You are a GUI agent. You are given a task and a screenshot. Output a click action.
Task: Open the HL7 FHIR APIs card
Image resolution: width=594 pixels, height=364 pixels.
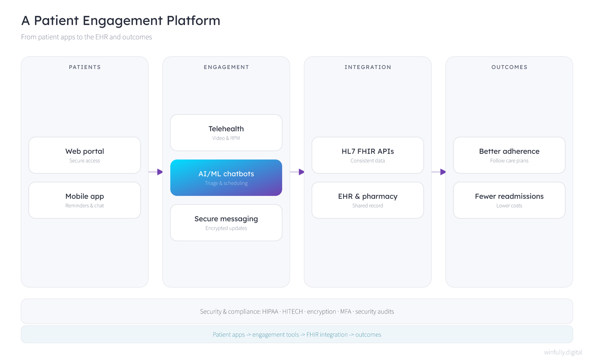point(368,155)
